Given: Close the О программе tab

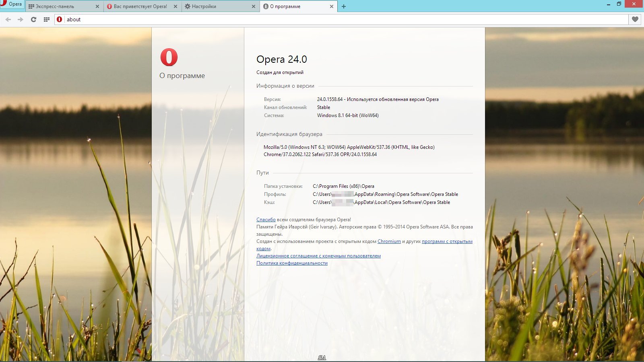Looking at the screenshot, I should click(x=331, y=6).
